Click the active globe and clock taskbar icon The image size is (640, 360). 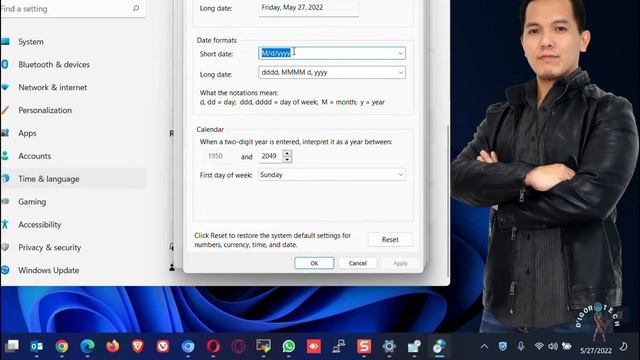coord(439,346)
